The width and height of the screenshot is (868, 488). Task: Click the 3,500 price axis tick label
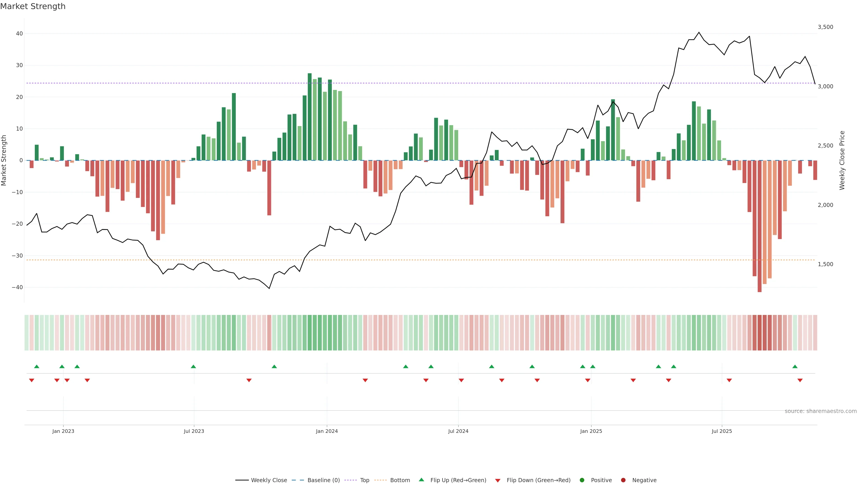tap(825, 27)
